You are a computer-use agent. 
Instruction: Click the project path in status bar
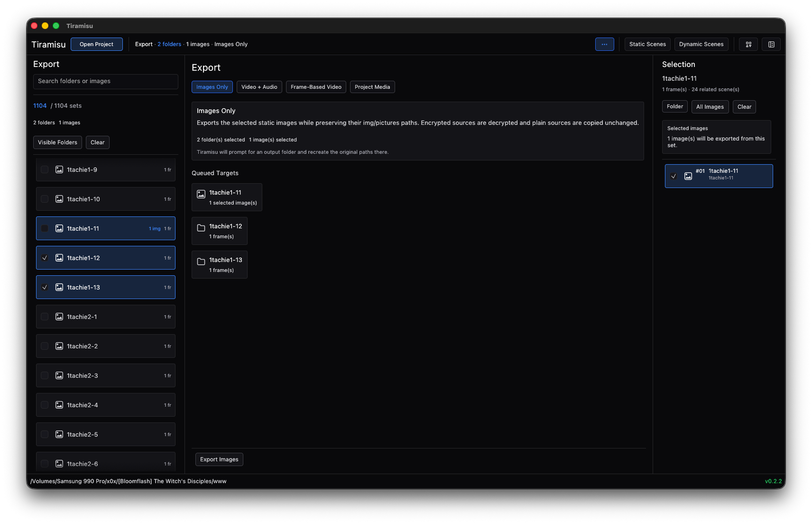point(128,481)
